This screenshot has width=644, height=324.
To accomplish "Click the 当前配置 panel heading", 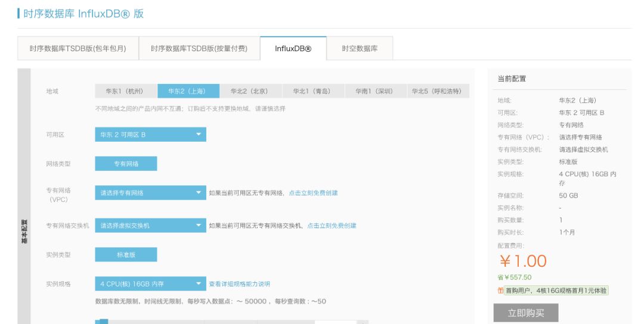I will coord(512,79).
